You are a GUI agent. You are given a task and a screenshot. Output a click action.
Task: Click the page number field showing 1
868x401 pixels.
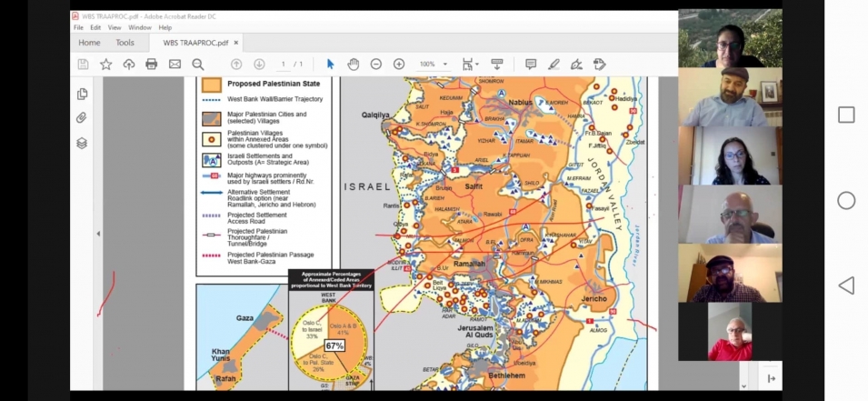pyautogui.click(x=283, y=65)
